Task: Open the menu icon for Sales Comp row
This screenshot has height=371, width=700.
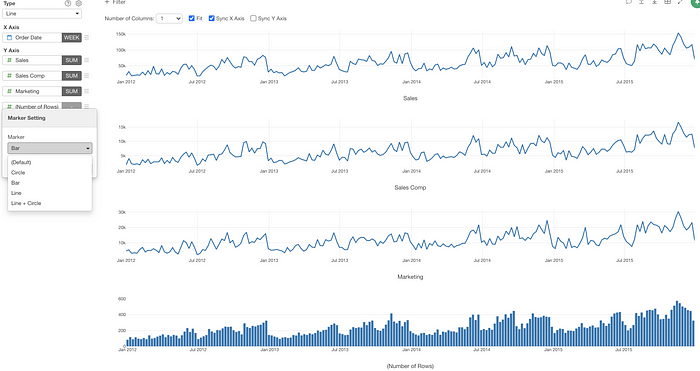Action: tap(87, 76)
